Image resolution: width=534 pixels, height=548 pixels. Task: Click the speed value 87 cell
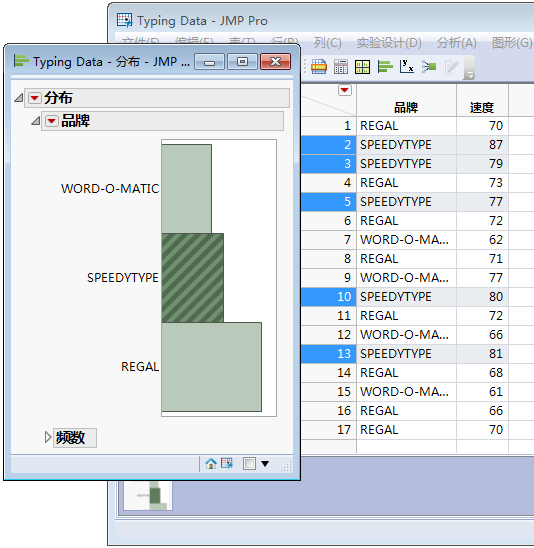coord(482,145)
